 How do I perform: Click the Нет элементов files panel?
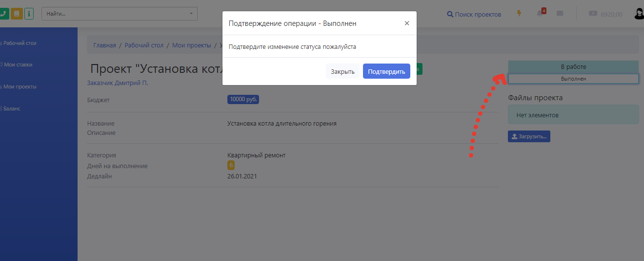pyautogui.click(x=573, y=115)
